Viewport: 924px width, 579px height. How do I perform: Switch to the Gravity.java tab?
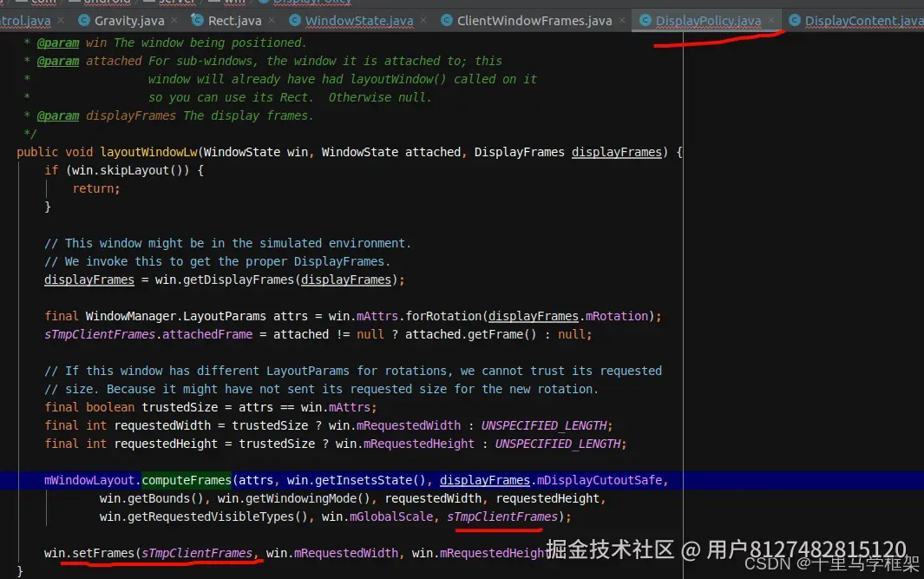(x=129, y=21)
